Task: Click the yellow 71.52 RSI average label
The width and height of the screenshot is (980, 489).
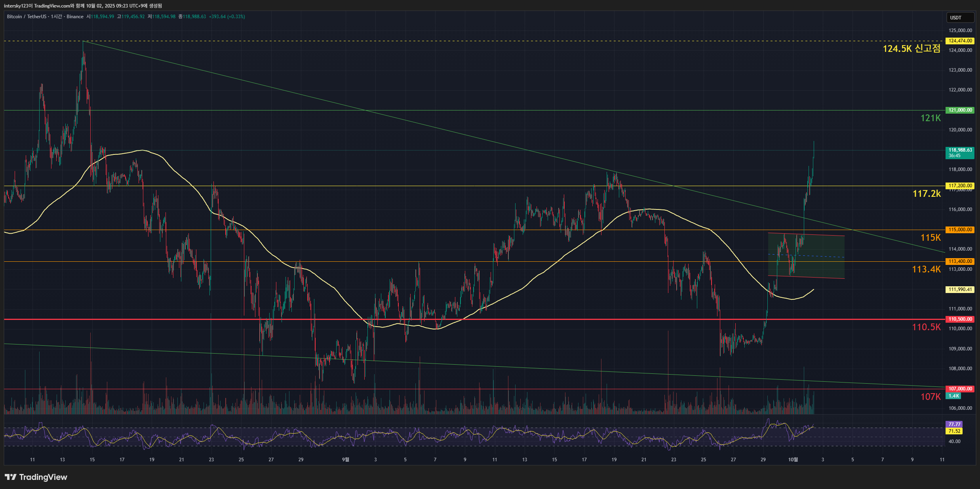Action: point(954,431)
